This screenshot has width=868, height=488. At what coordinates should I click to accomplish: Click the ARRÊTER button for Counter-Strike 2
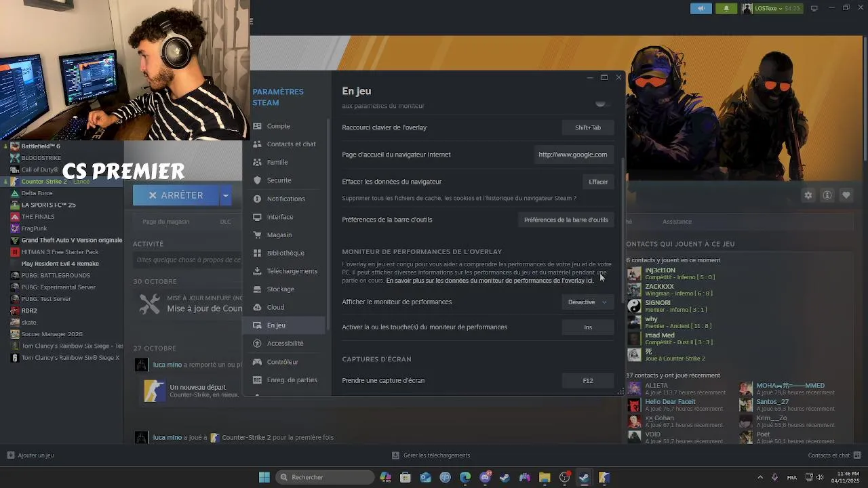(176, 195)
